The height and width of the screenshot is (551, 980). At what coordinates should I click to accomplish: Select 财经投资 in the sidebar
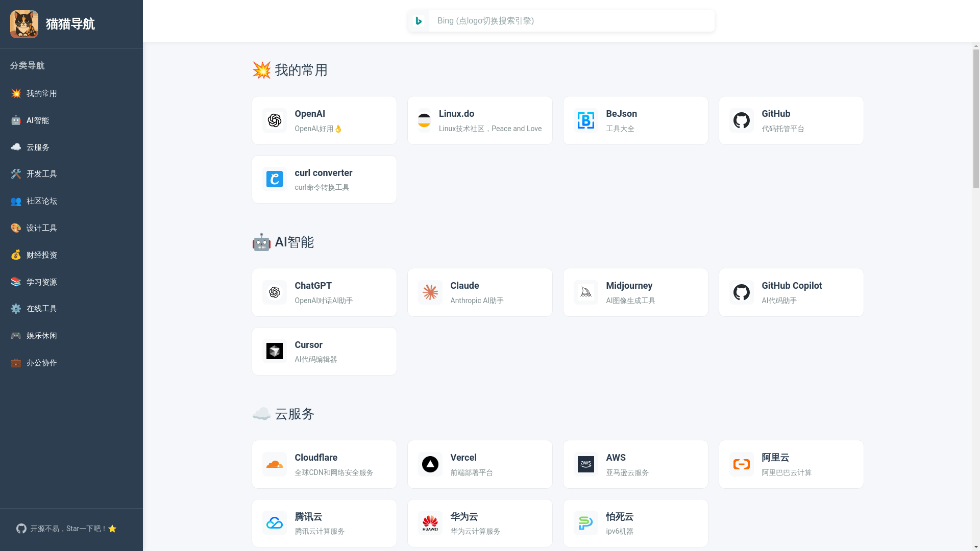pos(71,255)
